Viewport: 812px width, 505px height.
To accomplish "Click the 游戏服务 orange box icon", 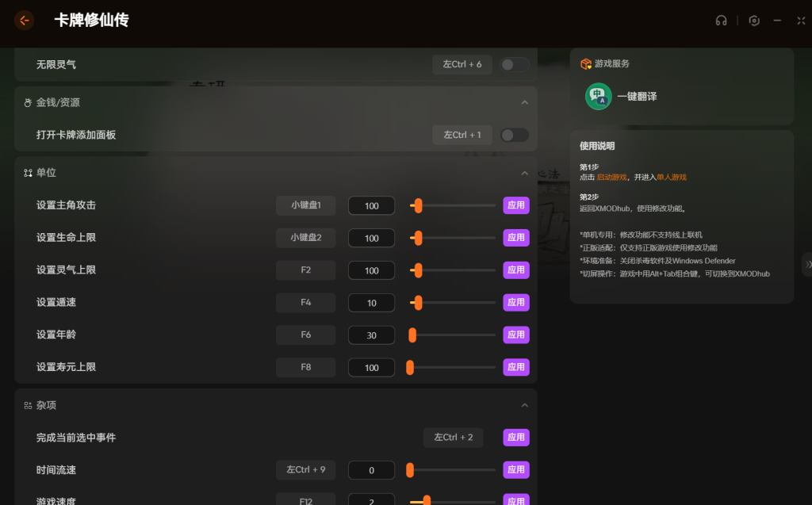I will (x=586, y=63).
